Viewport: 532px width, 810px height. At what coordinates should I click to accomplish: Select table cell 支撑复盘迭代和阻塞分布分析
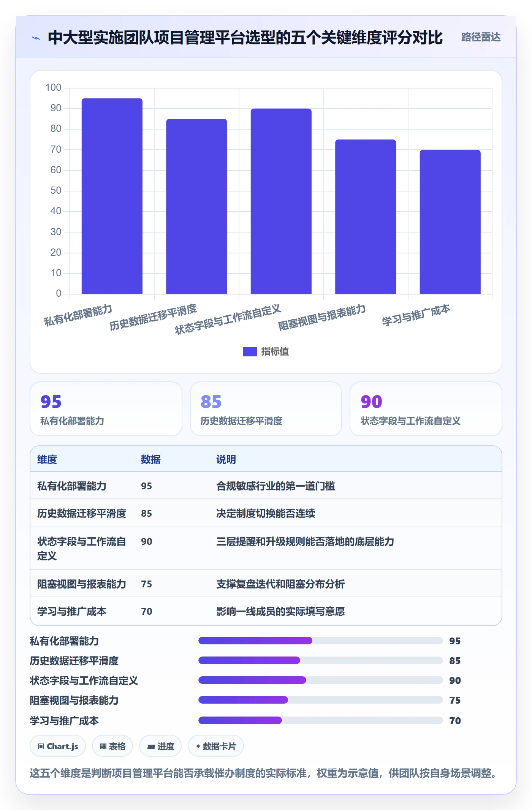point(280,584)
